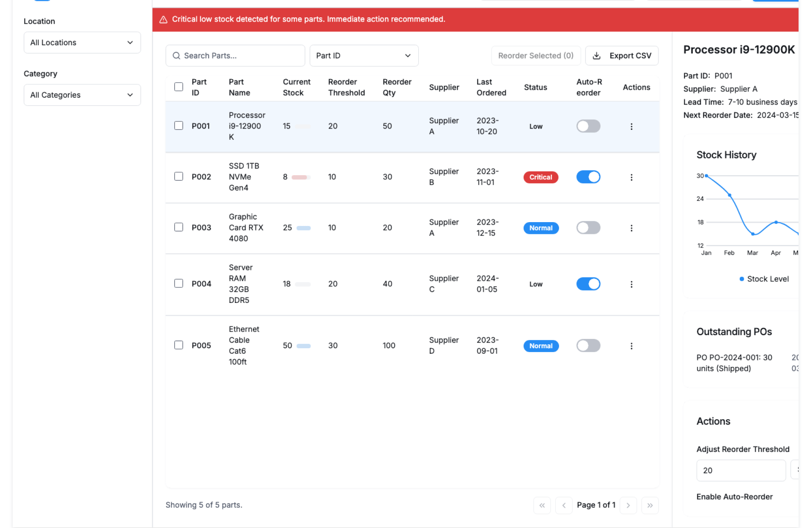Screen dimensions: 812x528
Task: Open the All Categories dropdown
Action: click(82, 95)
